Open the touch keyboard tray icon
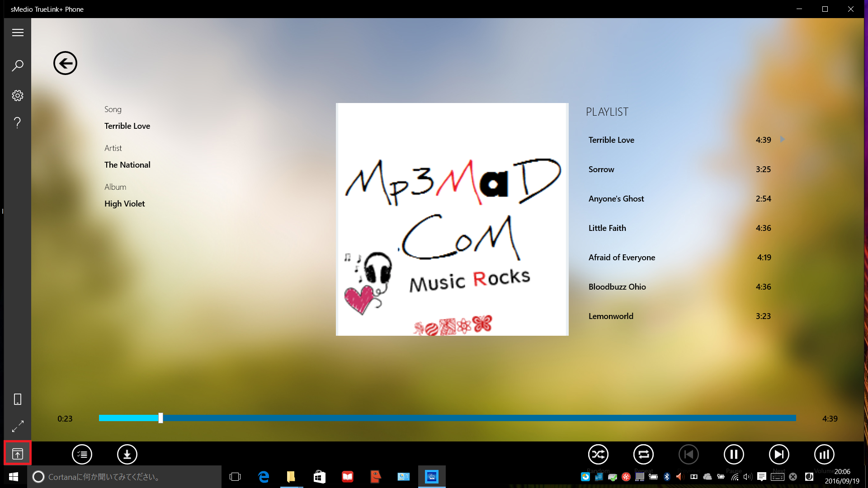This screenshot has width=868, height=488. point(778,477)
